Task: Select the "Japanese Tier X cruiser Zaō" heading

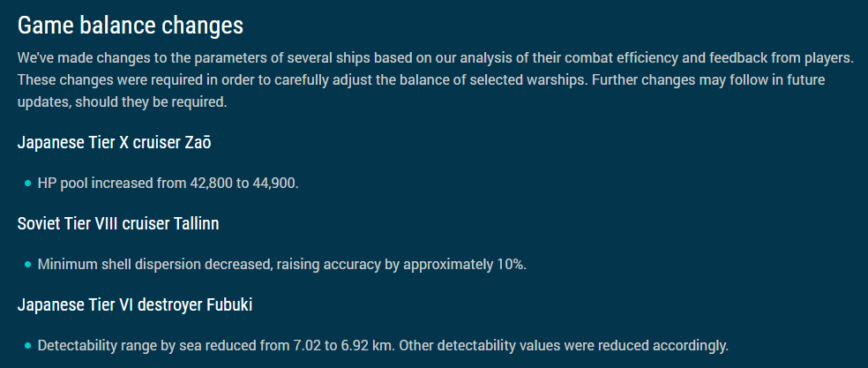Action: coord(114,143)
